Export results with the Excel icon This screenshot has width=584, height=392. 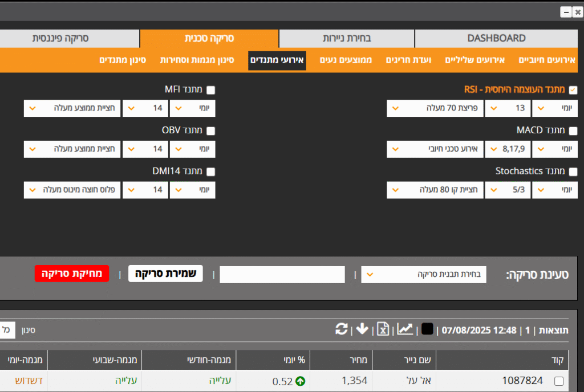tap(383, 329)
